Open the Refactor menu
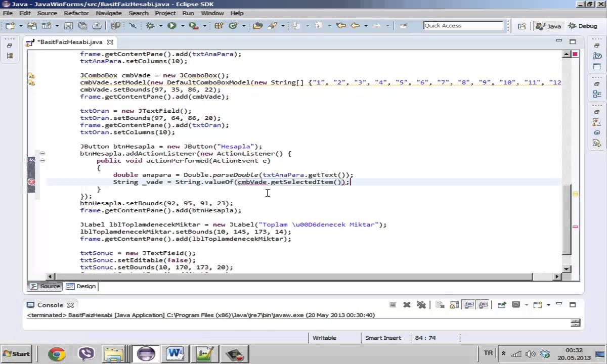 tap(76, 13)
